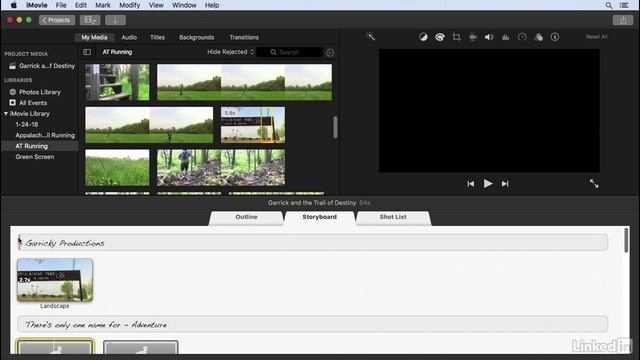Enter fullscreen playback mode
Image resolution: width=640 pixels, height=360 pixels.
coord(594,184)
